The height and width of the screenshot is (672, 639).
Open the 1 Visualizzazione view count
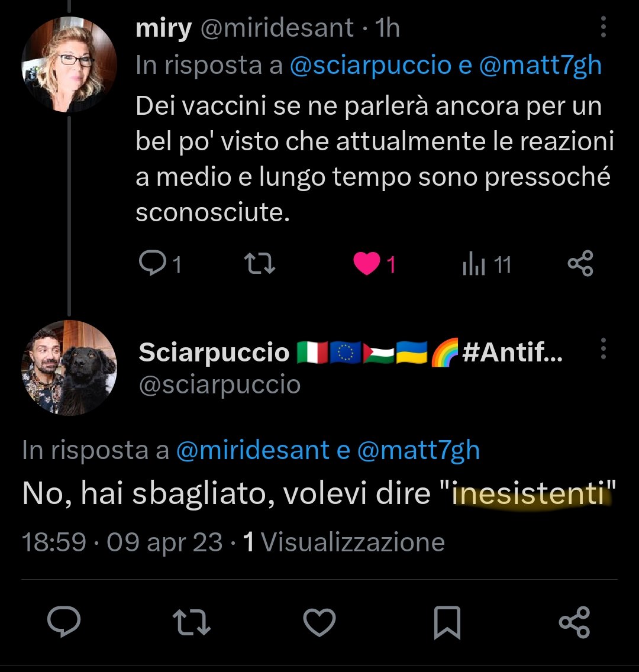click(x=344, y=542)
